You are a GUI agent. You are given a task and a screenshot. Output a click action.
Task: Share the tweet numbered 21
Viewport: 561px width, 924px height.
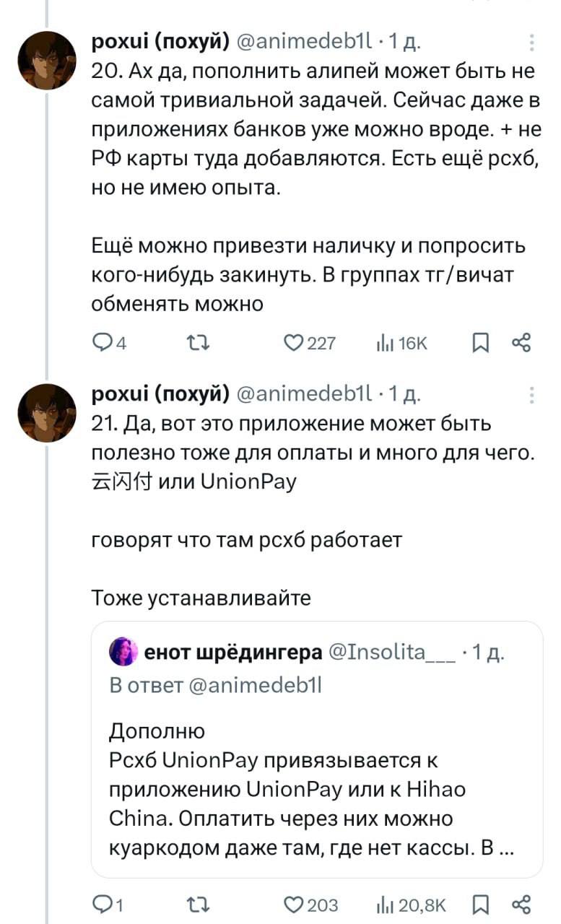(521, 905)
